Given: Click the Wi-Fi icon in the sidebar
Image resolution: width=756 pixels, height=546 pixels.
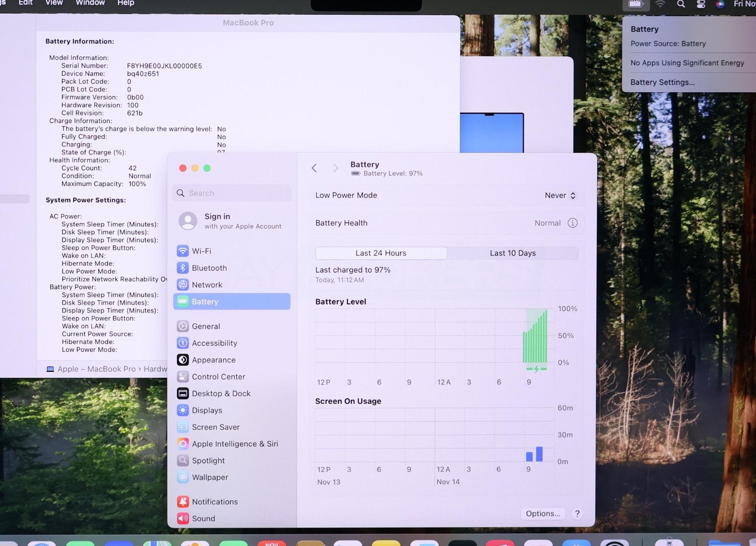Looking at the screenshot, I should click(x=183, y=251).
